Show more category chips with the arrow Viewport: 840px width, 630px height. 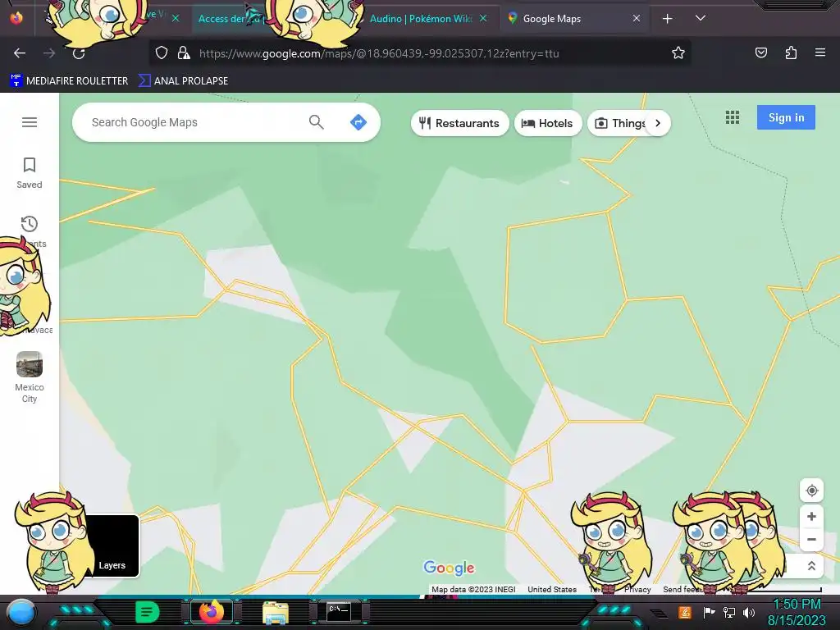(x=658, y=123)
